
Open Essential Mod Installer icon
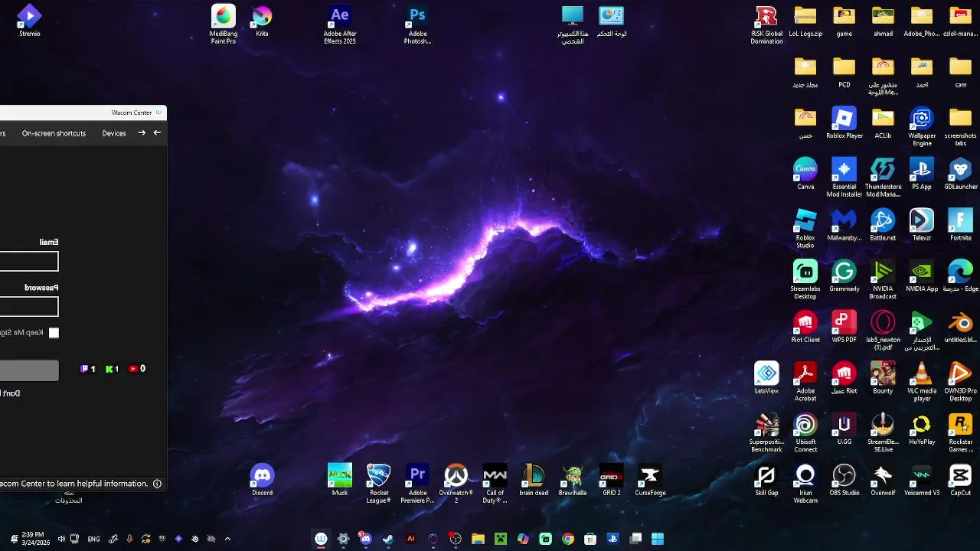pos(844,178)
